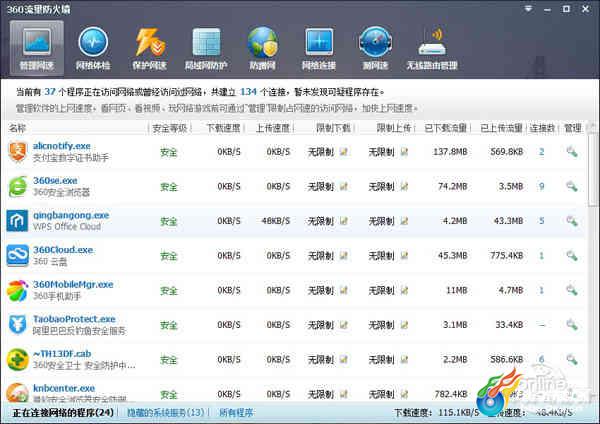
Task: Edit download limit for qingbangong.exe
Action: pyautogui.click(x=344, y=221)
